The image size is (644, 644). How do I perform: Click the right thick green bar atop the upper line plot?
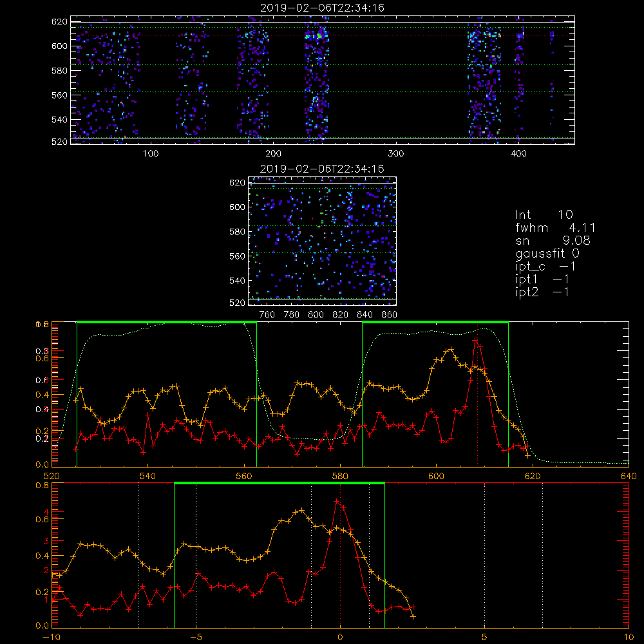click(435, 322)
